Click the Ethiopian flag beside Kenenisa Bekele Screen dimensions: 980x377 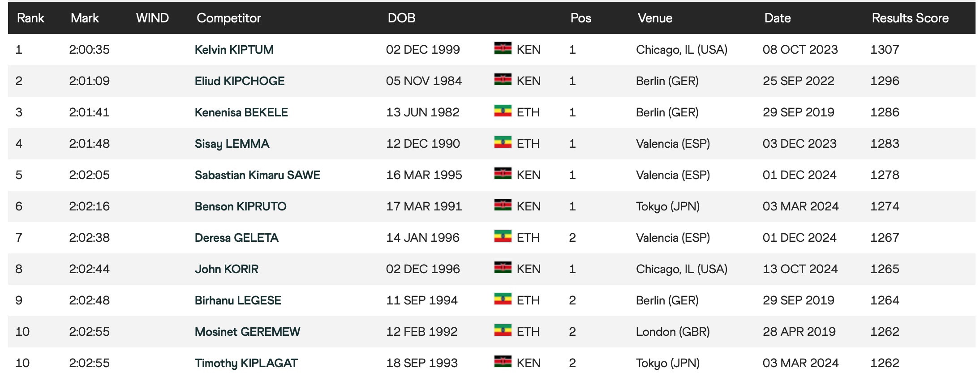503,111
